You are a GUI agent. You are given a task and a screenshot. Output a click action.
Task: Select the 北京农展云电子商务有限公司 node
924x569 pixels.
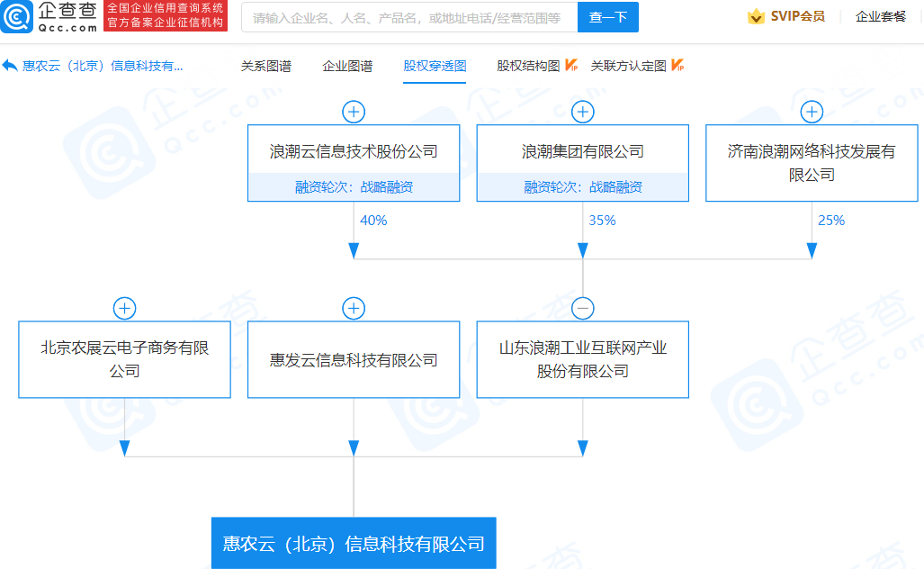(x=124, y=360)
